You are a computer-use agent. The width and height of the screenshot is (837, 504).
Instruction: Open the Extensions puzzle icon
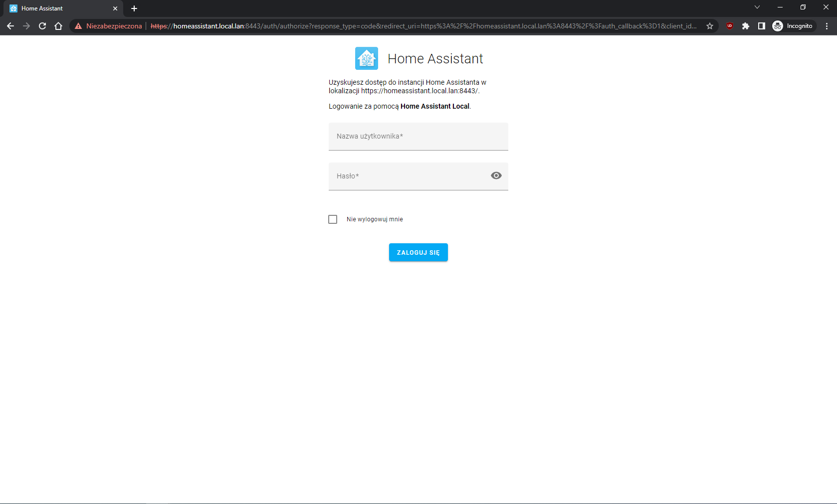746,26
